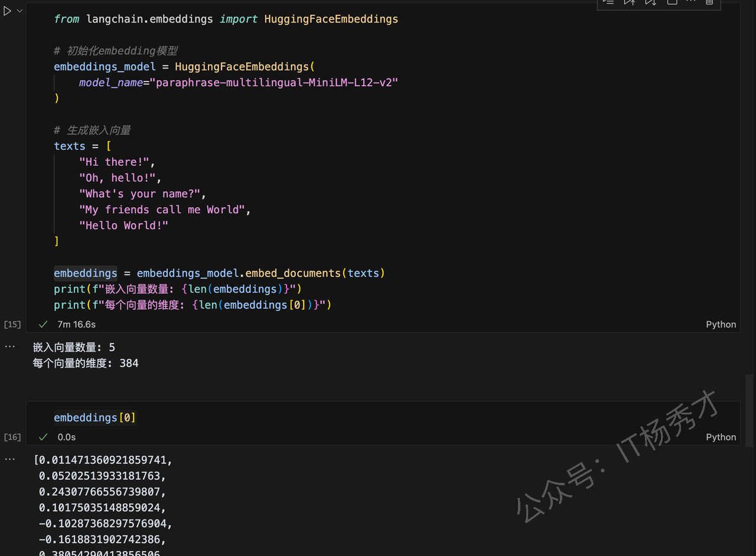The height and width of the screenshot is (556, 756).
Task: Click the texts = [ line
Action: [x=82, y=146]
